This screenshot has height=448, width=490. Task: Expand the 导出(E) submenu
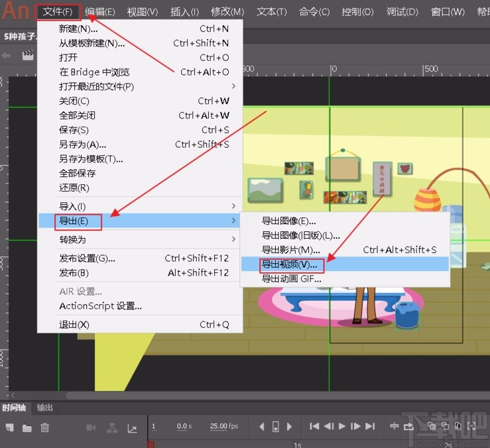coord(140,221)
